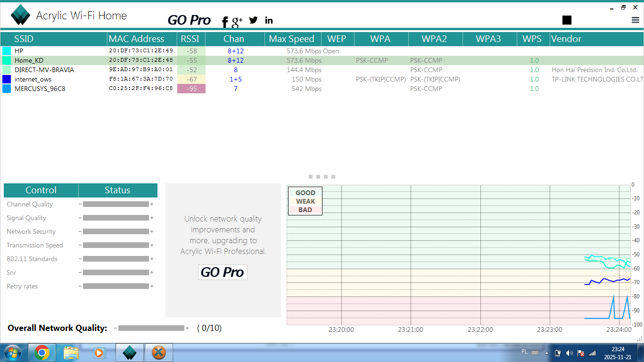Click the Network Security status bar

click(116, 231)
